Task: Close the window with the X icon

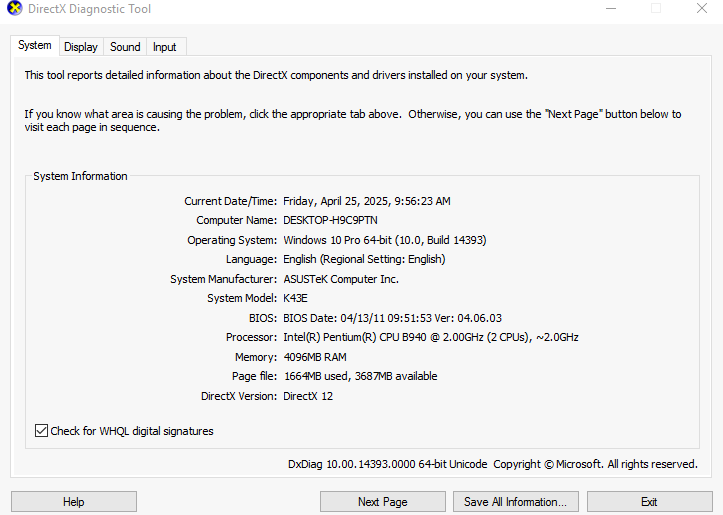Action: [x=702, y=8]
